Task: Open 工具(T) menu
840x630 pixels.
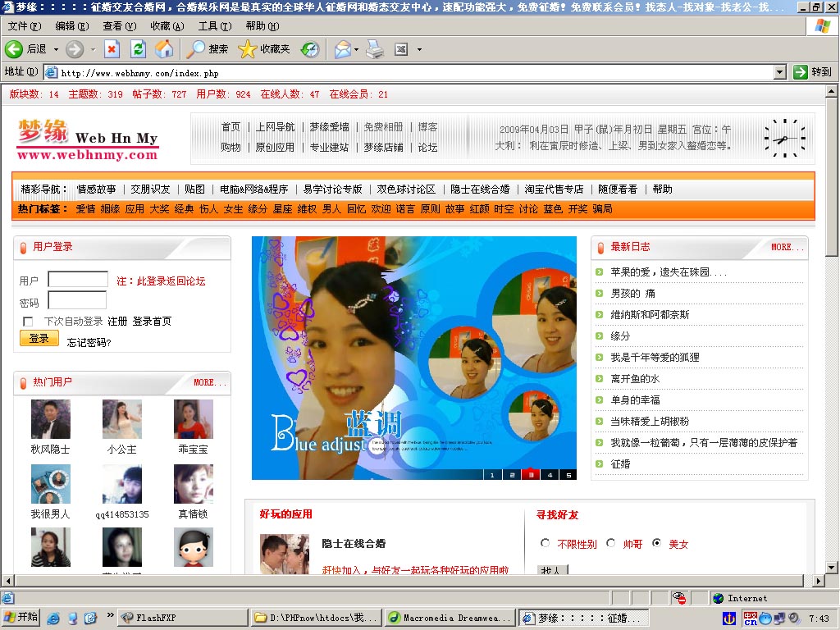Action: [x=215, y=25]
